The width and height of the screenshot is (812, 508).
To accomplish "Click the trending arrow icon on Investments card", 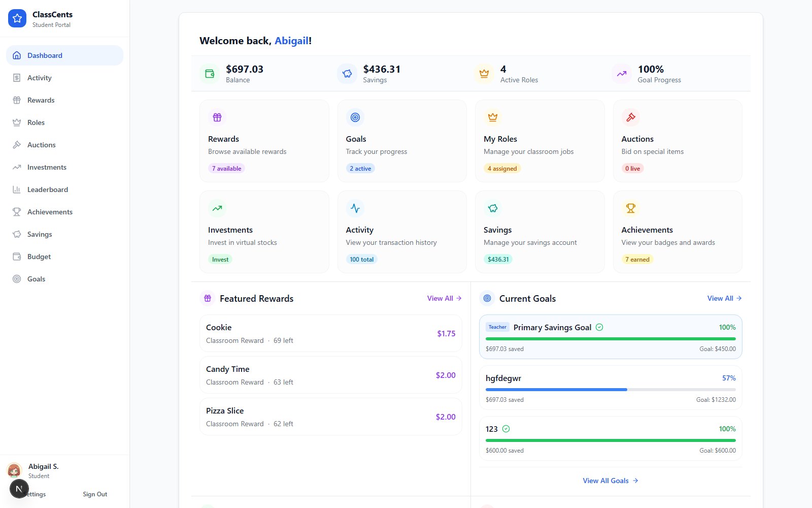I will point(217,208).
